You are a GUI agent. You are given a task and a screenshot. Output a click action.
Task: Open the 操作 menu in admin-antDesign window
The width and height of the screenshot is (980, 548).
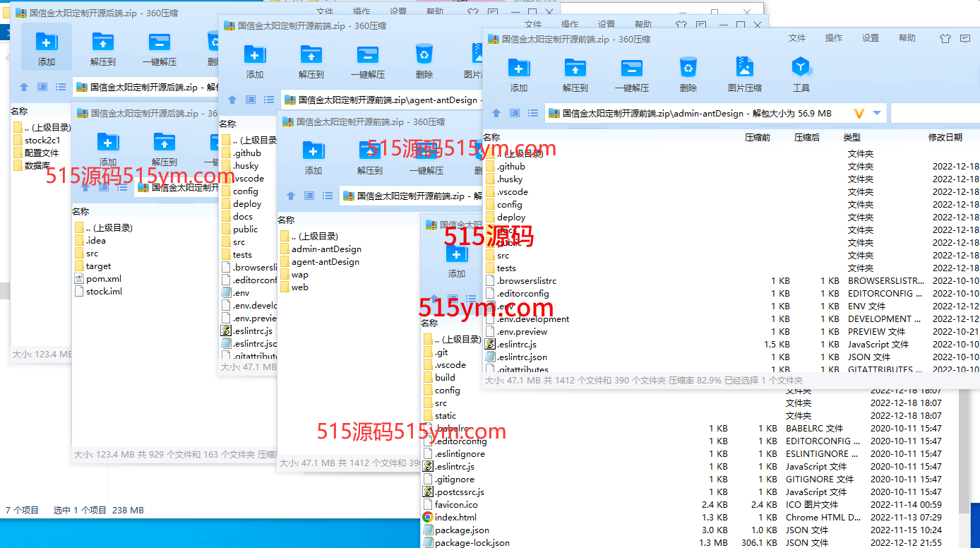pyautogui.click(x=834, y=38)
